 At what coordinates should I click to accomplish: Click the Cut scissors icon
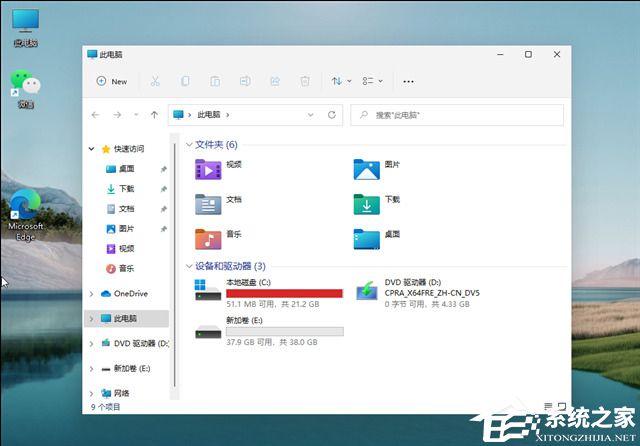point(155,81)
